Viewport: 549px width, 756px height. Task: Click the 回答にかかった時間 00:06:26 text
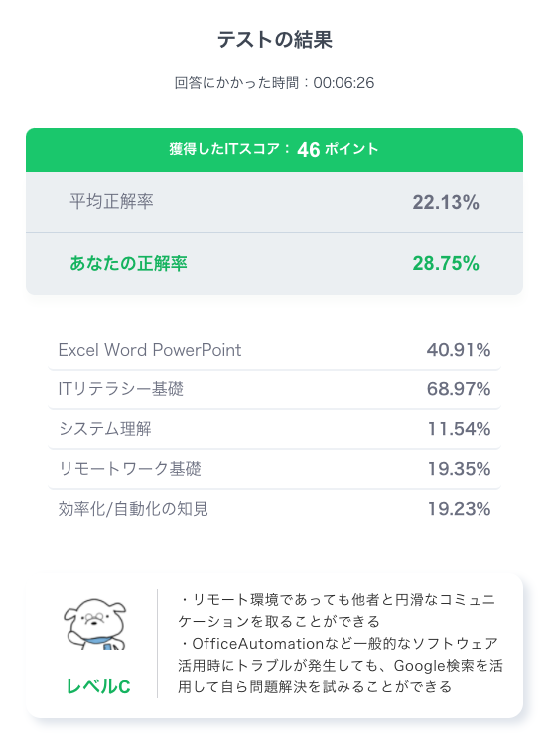[x=274, y=83]
